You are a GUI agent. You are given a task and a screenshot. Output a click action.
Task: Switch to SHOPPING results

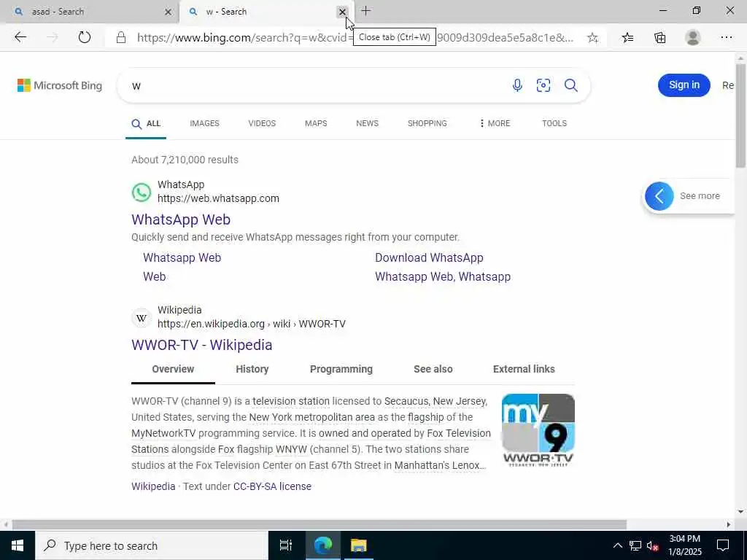pos(427,123)
